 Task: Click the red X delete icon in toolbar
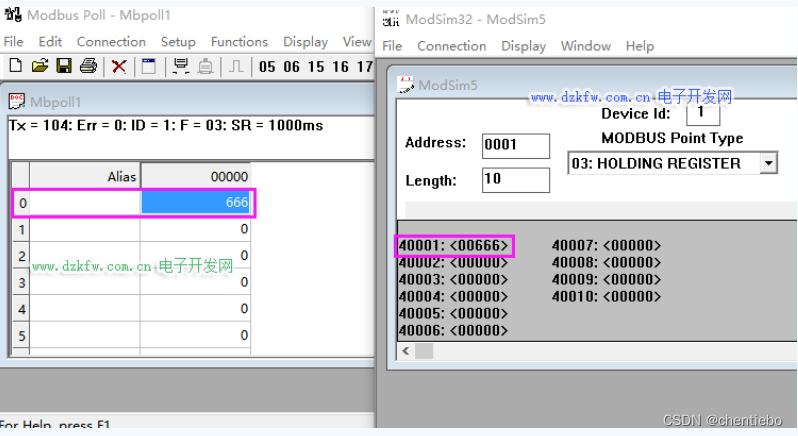click(119, 67)
